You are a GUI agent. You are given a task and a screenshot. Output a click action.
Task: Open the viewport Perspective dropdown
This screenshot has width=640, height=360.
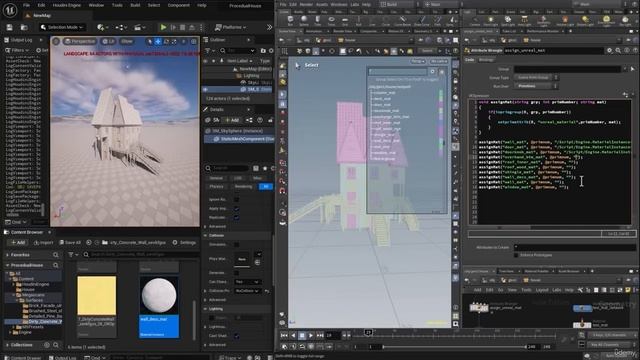tap(80, 41)
